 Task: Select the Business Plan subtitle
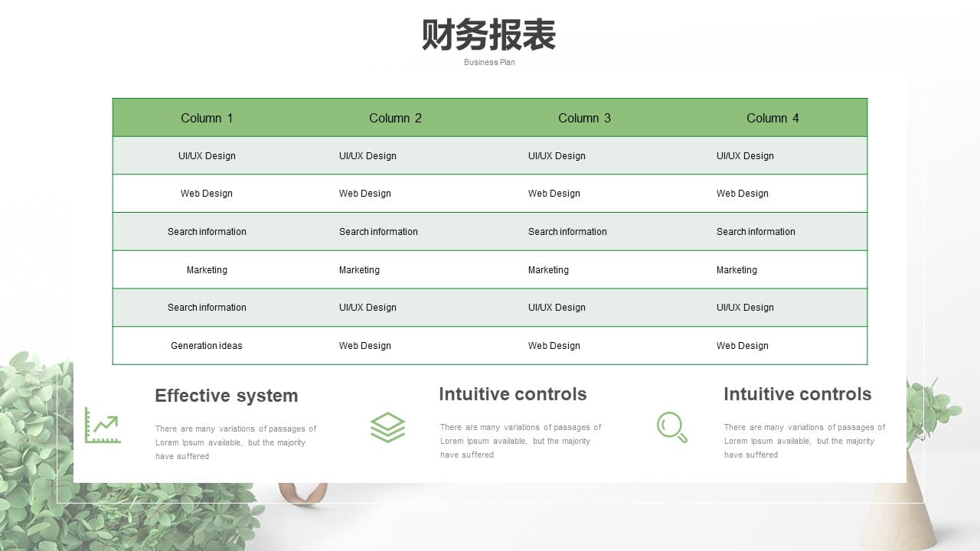point(489,63)
